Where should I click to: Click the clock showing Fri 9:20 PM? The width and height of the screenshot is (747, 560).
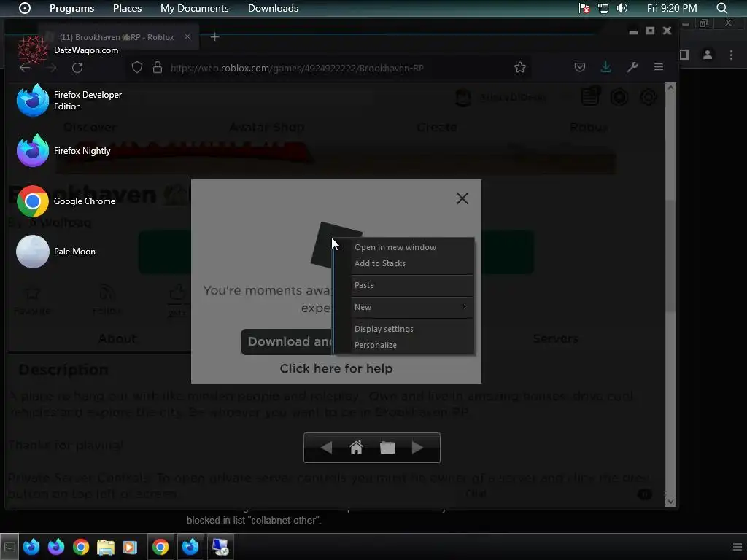[x=672, y=8]
